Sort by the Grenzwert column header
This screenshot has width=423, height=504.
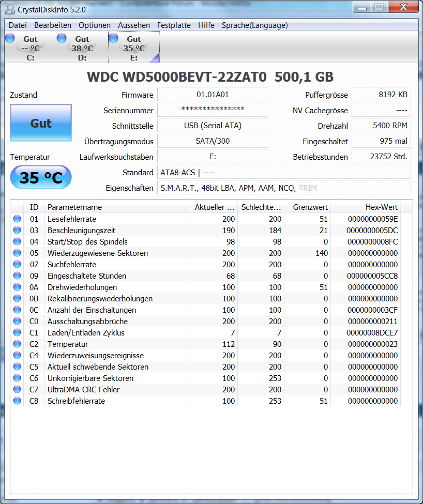click(x=307, y=207)
